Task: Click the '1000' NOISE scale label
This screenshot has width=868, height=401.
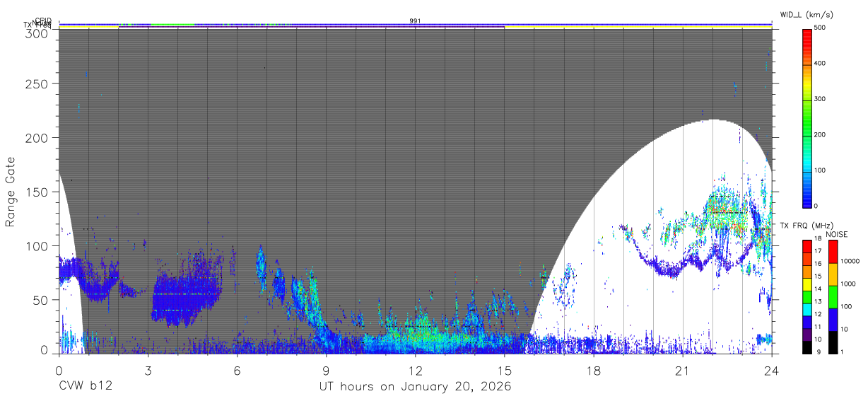Action: click(850, 285)
